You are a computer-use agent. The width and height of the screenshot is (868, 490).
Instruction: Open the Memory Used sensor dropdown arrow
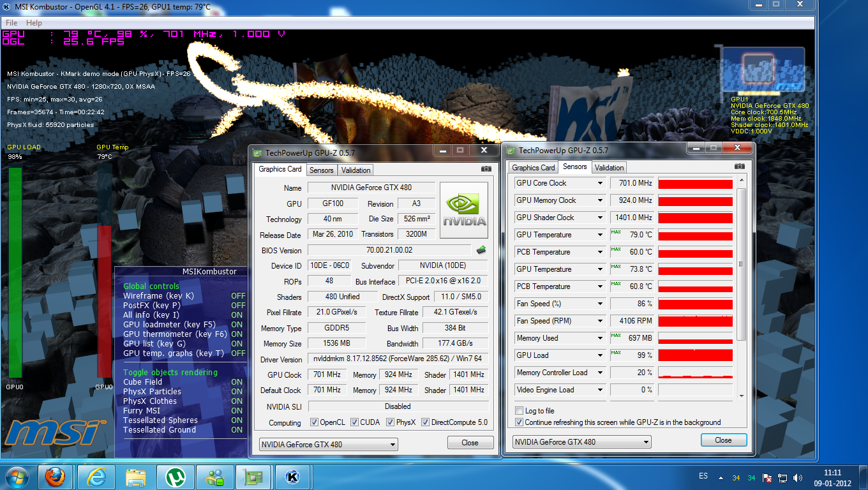point(600,338)
